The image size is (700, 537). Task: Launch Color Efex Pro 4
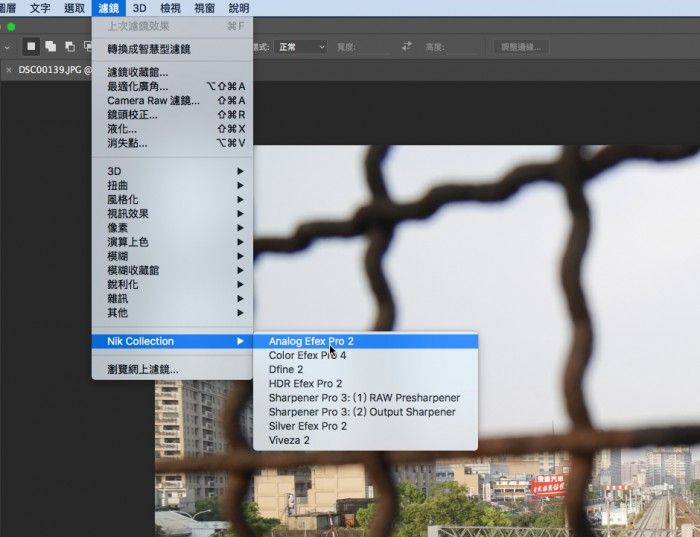point(365,355)
